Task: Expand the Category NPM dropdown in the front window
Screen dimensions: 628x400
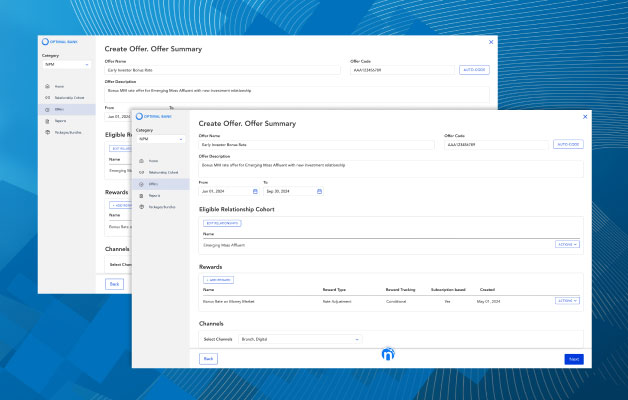Action: pyautogui.click(x=160, y=139)
